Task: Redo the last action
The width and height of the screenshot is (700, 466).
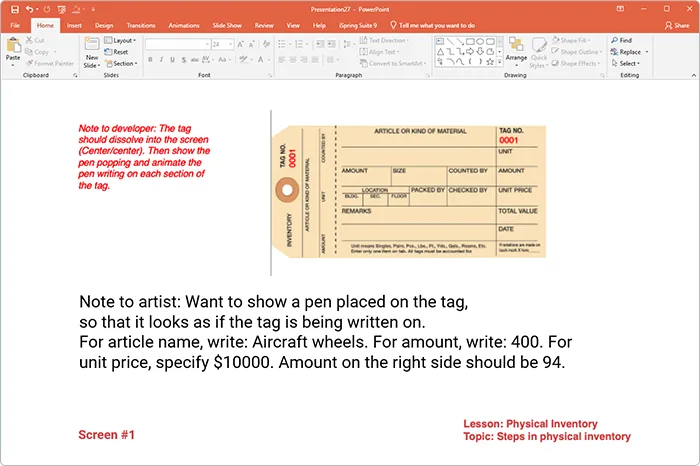Action: [47, 9]
